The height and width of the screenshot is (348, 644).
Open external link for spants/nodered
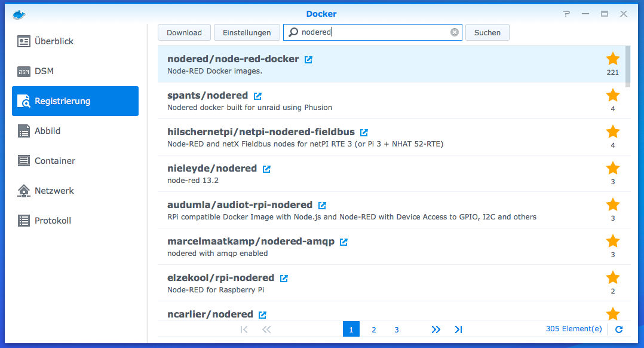[x=257, y=96]
